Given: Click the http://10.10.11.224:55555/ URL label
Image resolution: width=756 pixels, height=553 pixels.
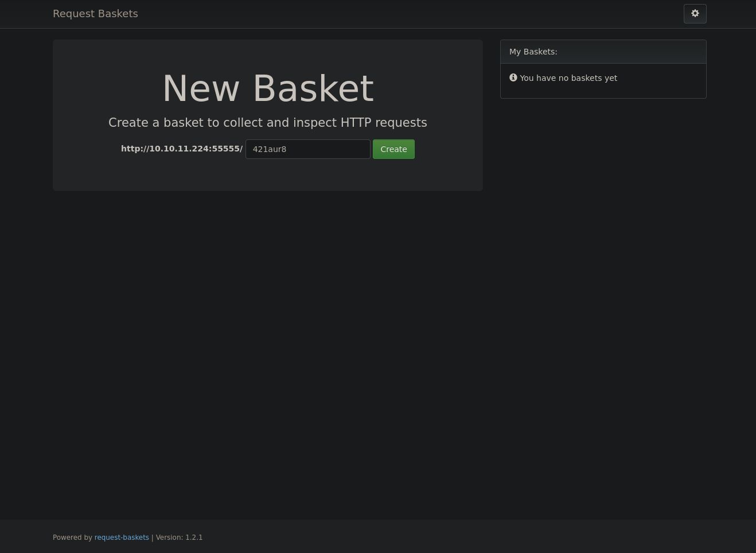Looking at the screenshot, I should (182, 149).
